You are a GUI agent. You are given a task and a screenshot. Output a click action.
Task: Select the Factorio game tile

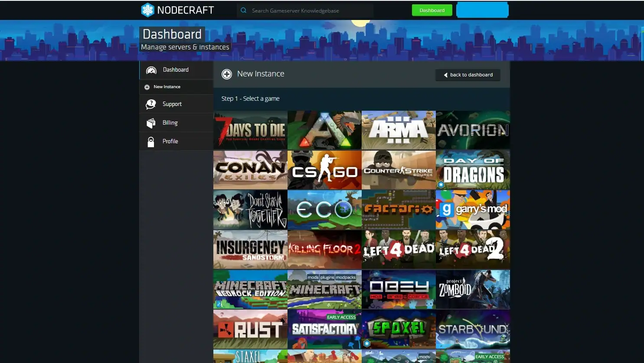click(x=399, y=210)
